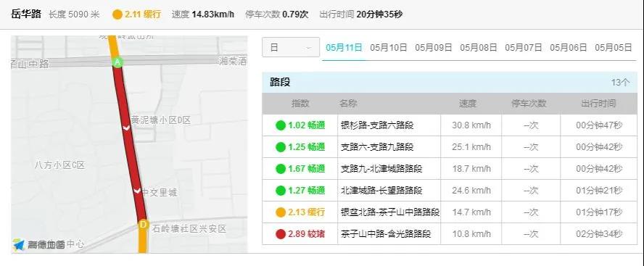Click the 1.02 畅通 index value

pyautogui.click(x=306, y=125)
